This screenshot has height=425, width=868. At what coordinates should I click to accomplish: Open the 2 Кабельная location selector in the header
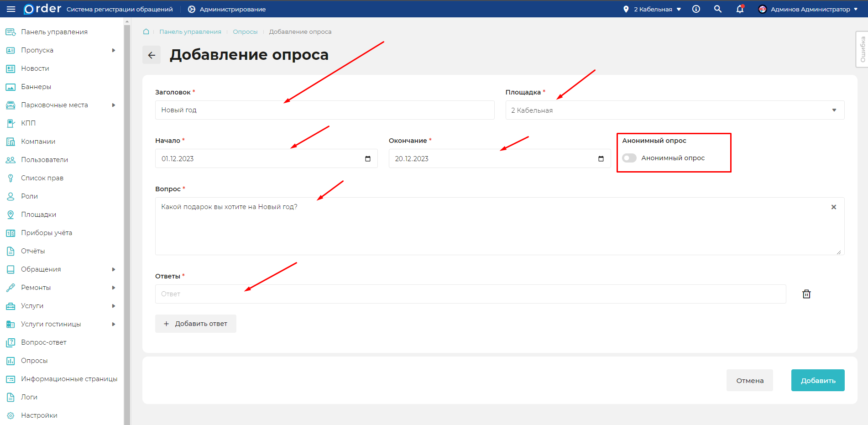(653, 9)
